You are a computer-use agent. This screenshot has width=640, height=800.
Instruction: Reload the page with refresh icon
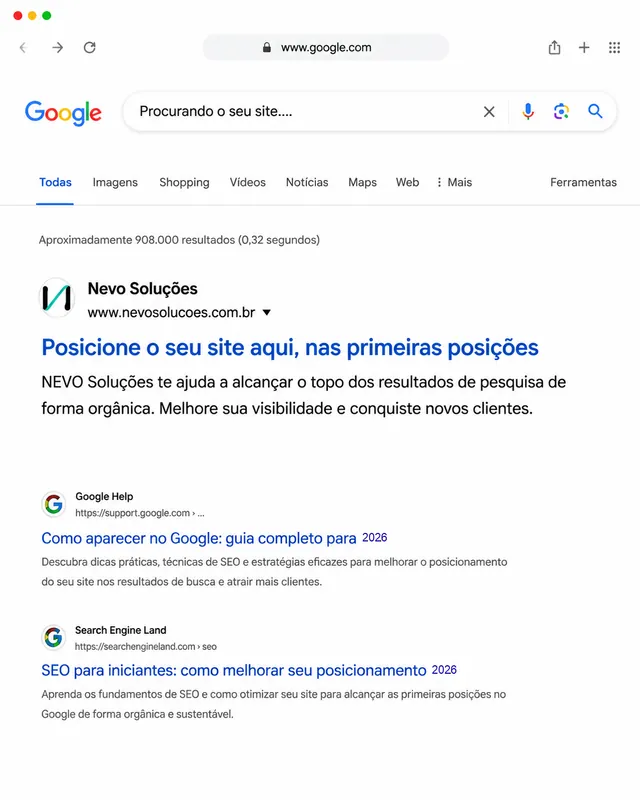[90, 47]
